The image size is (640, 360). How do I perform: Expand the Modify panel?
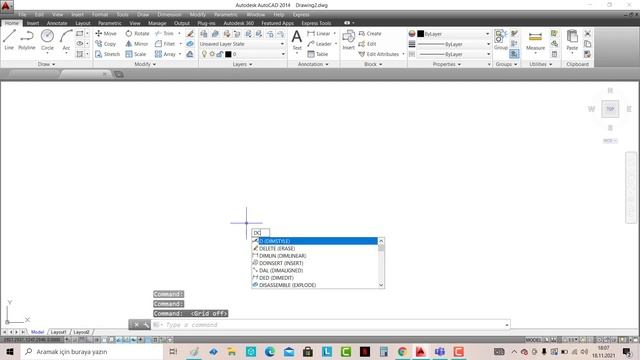tap(145, 64)
